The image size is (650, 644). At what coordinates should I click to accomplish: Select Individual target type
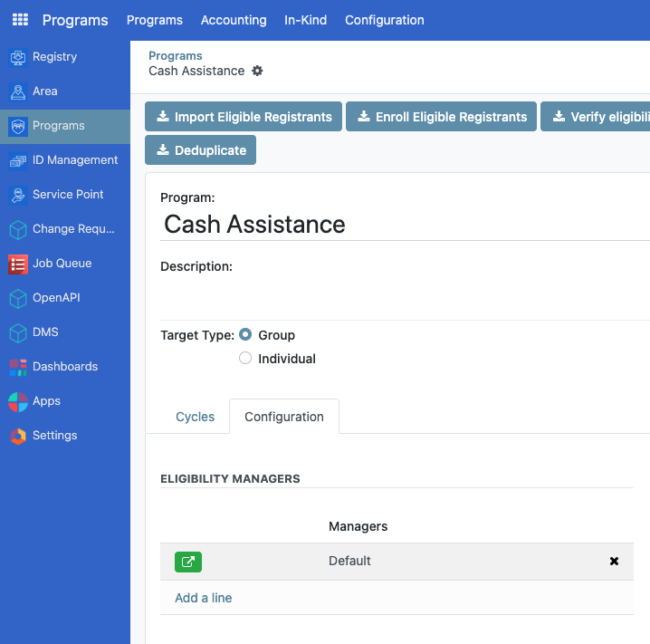(245, 358)
